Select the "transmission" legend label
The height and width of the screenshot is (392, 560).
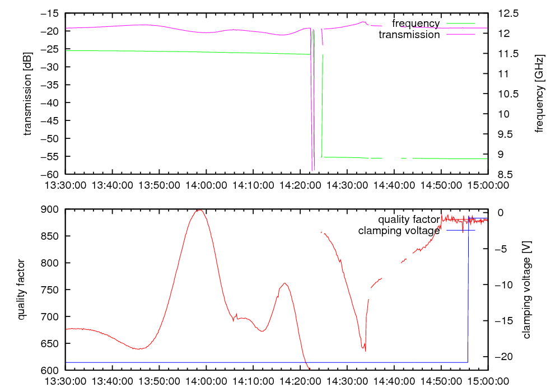(409, 35)
